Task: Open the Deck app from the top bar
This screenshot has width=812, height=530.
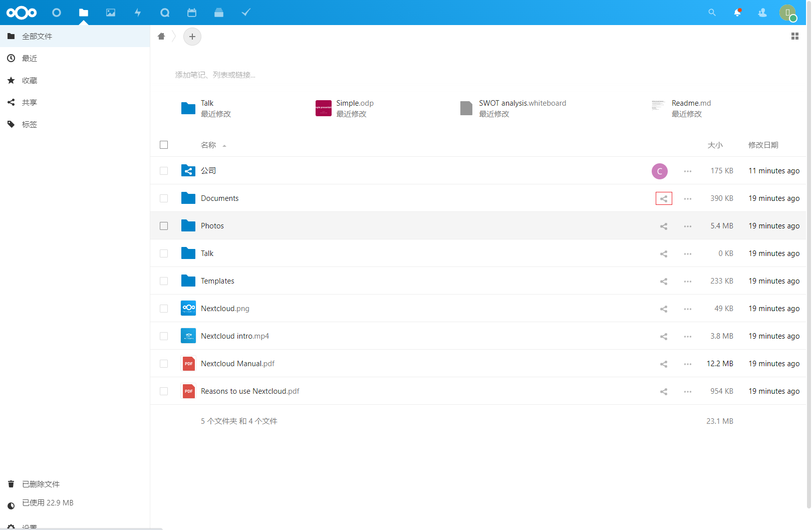Action: tap(219, 13)
